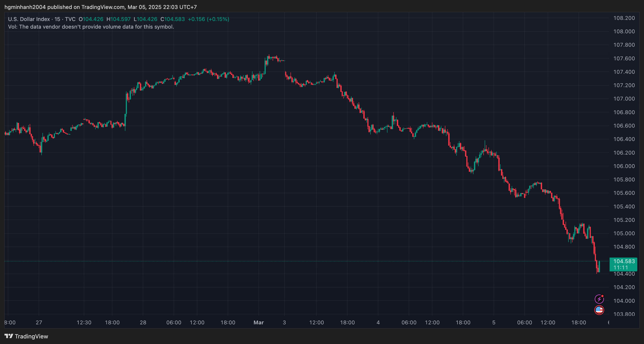Click the 104.800 price axis label
Image resolution: width=644 pixels, height=344 pixels.
[x=624, y=247]
